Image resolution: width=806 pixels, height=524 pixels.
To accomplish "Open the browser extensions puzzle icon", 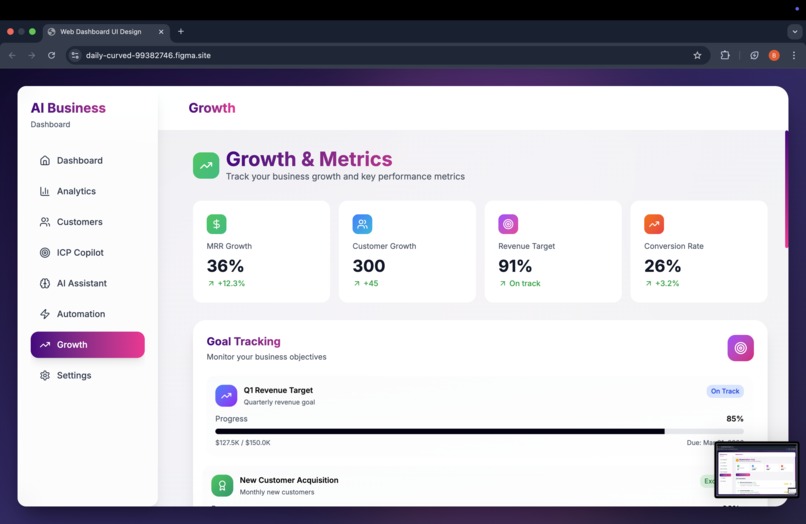I will pyautogui.click(x=725, y=55).
